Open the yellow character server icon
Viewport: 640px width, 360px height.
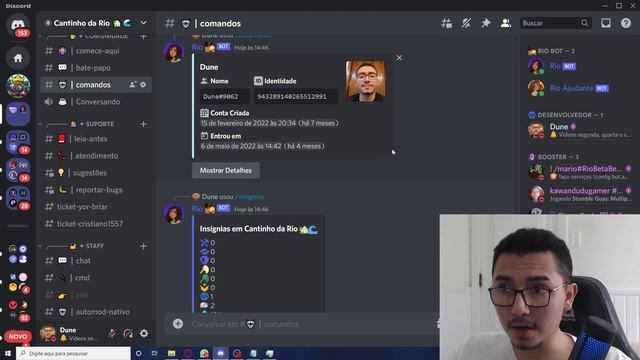click(18, 86)
